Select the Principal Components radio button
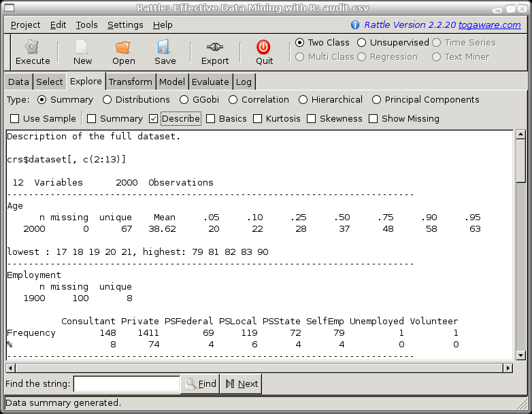This screenshot has height=414, width=532. pos(376,100)
